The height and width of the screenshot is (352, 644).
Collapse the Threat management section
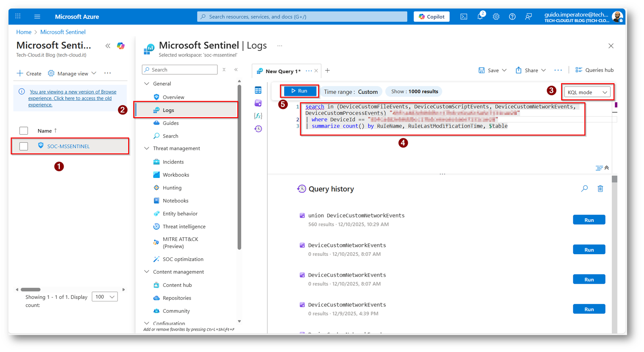(x=147, y=148)
